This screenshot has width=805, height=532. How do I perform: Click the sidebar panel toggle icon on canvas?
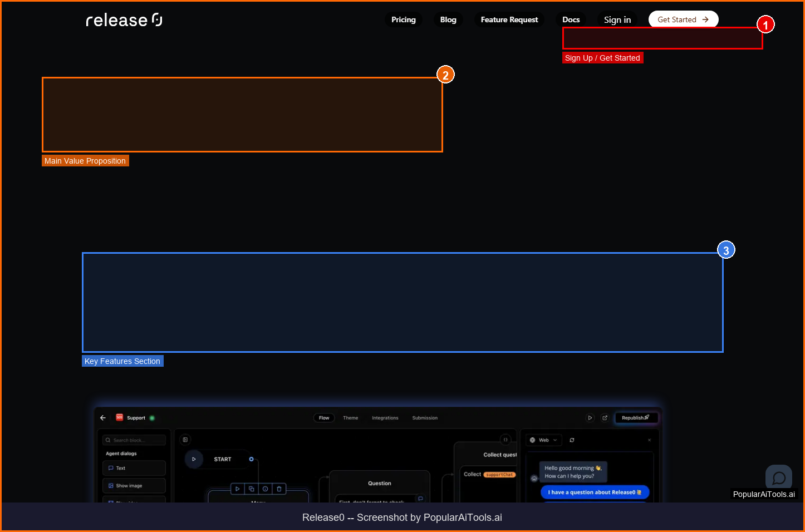click(x=185, y=440)
